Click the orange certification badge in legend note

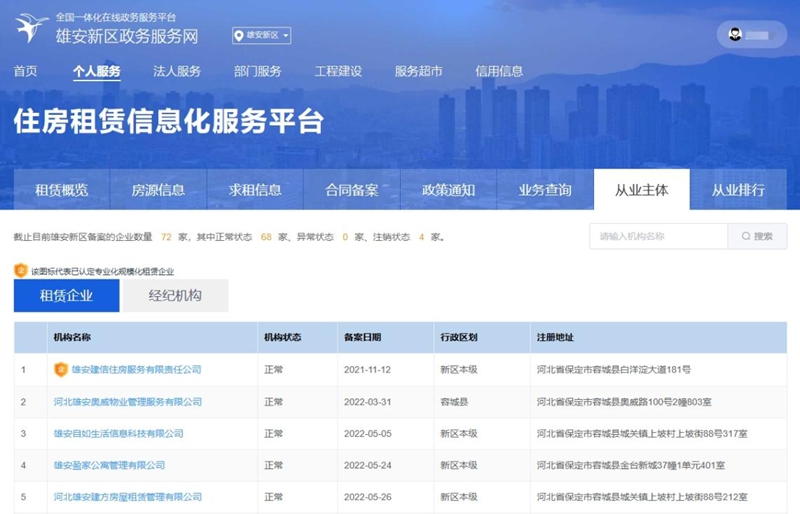coord(20,270)
